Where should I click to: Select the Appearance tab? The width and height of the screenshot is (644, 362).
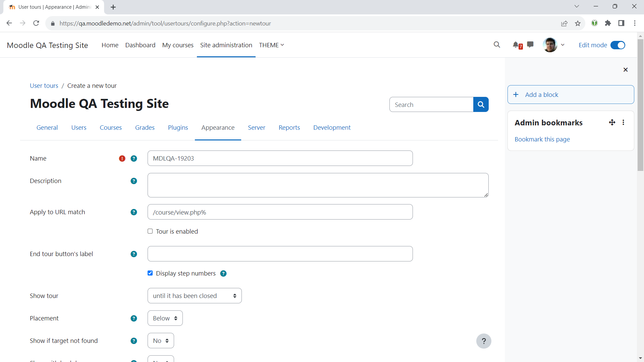coord(218,127)
